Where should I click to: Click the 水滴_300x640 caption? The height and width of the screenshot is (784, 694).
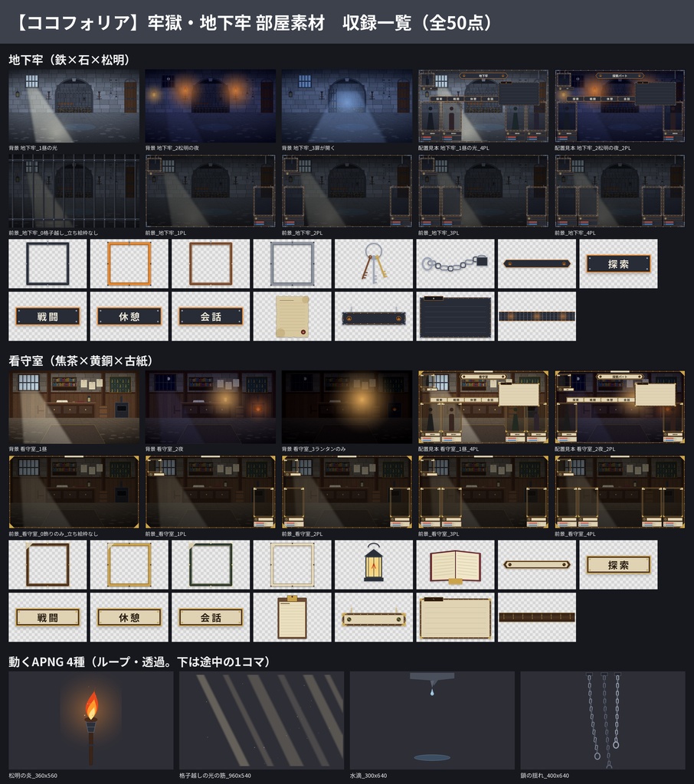[x=368, y=776]
